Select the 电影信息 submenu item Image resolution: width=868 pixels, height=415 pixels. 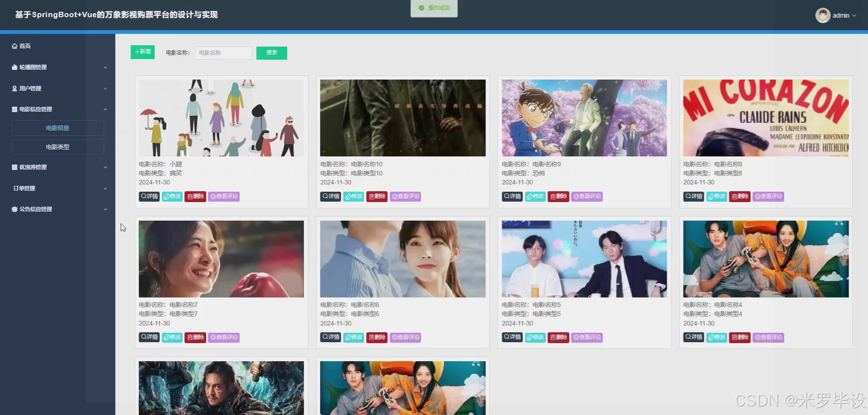pyautogui.click(x=58, y=128)
